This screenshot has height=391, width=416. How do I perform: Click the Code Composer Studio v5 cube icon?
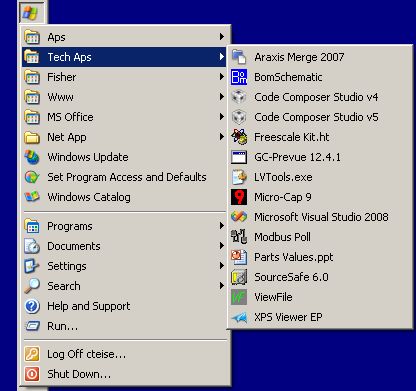click(x=239, y=117)
